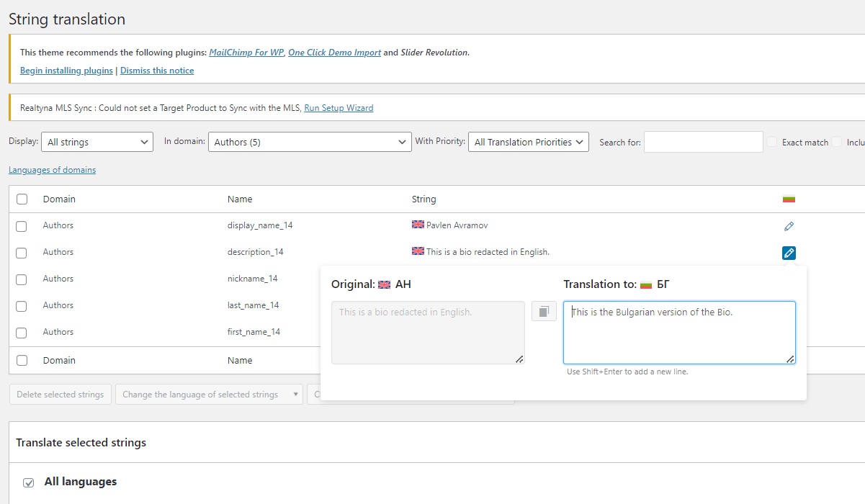Tick the checkbox for the display_name_14 row

22,226
